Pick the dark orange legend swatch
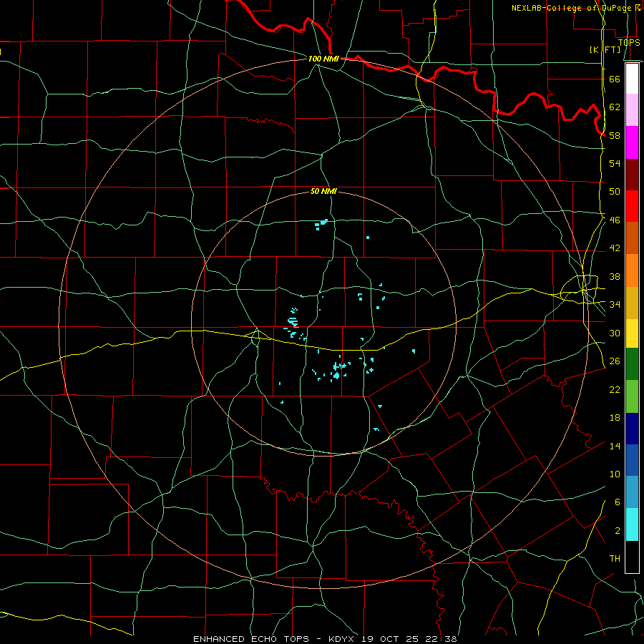The width and height of the screenshot is (644, 644). pyautogui.click(x=632, y=238)
